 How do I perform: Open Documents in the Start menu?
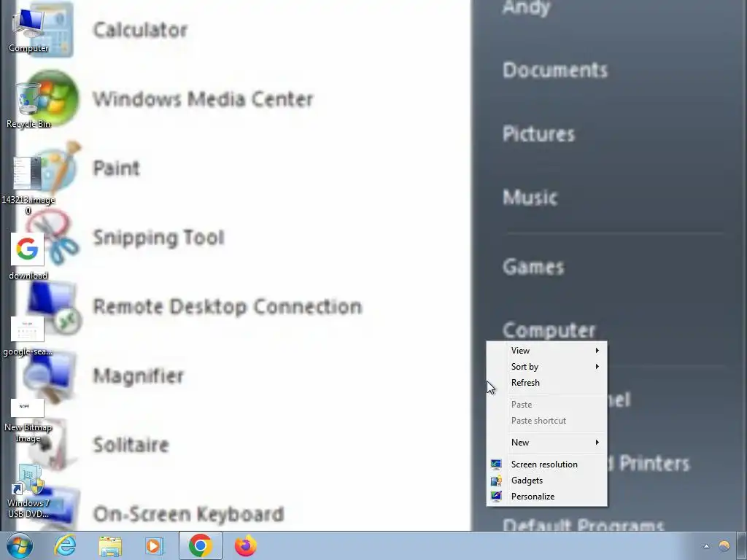point(555,70)
